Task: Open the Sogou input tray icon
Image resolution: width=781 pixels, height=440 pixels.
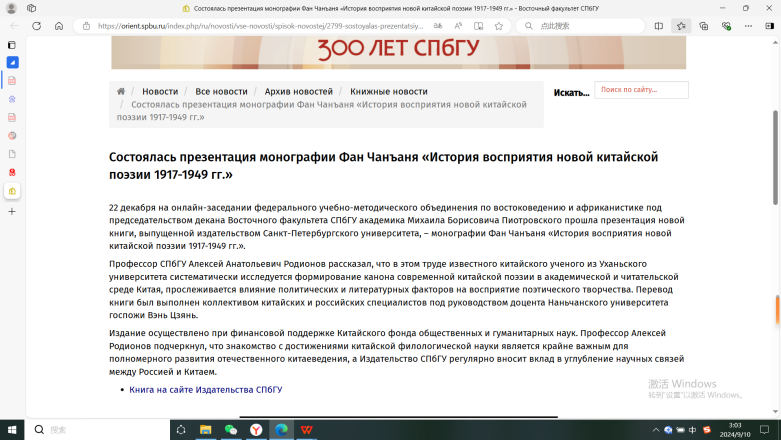Action: click(x=706, y=430)
